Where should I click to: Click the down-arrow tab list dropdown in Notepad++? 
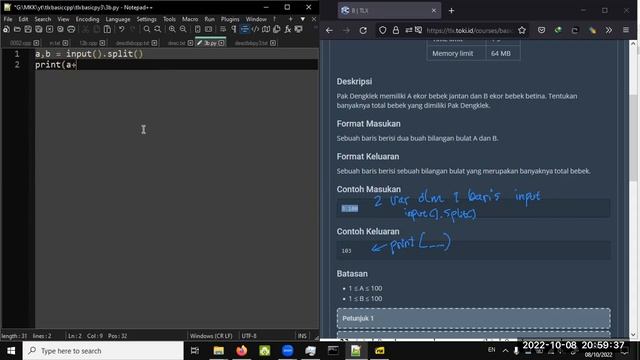(302, 19)
